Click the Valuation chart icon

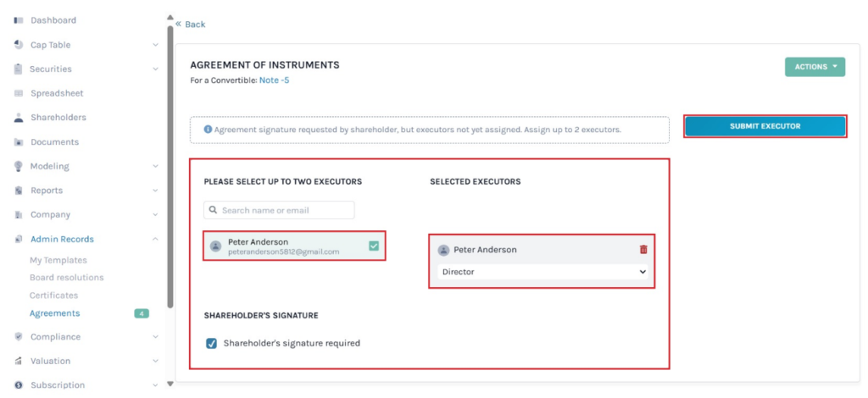click(x=19, y=361)
